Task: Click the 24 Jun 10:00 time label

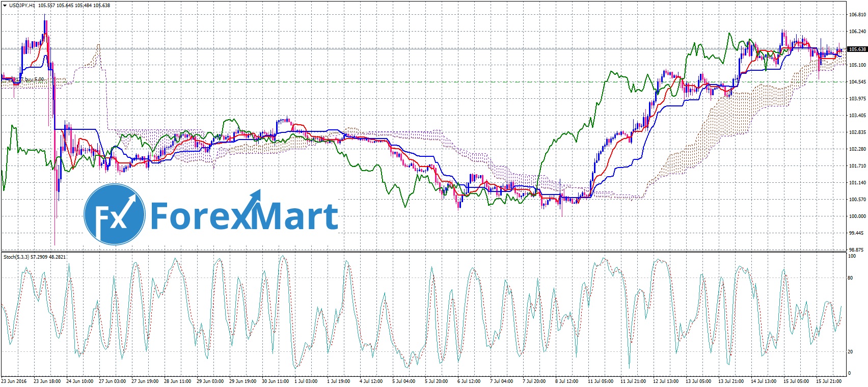Action: point(80,381)
